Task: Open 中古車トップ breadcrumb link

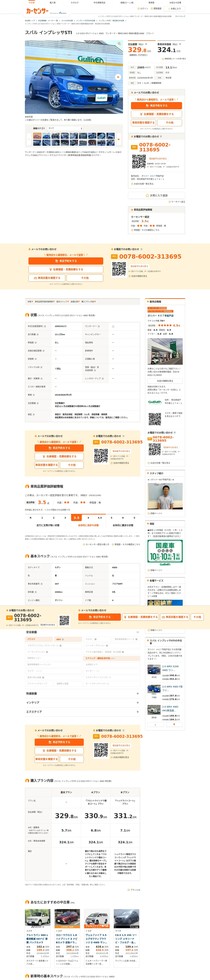Action: [x=30, y=21]
